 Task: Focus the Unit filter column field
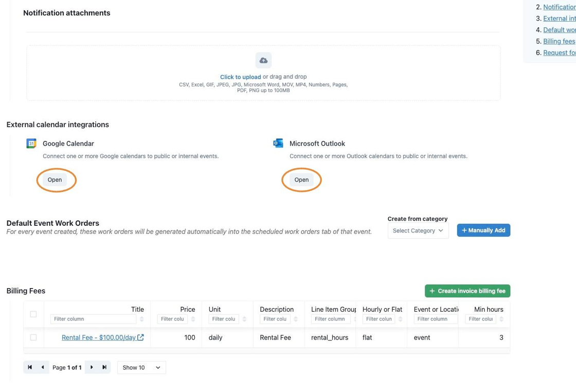pyautogui.click(x=224, y=319)
